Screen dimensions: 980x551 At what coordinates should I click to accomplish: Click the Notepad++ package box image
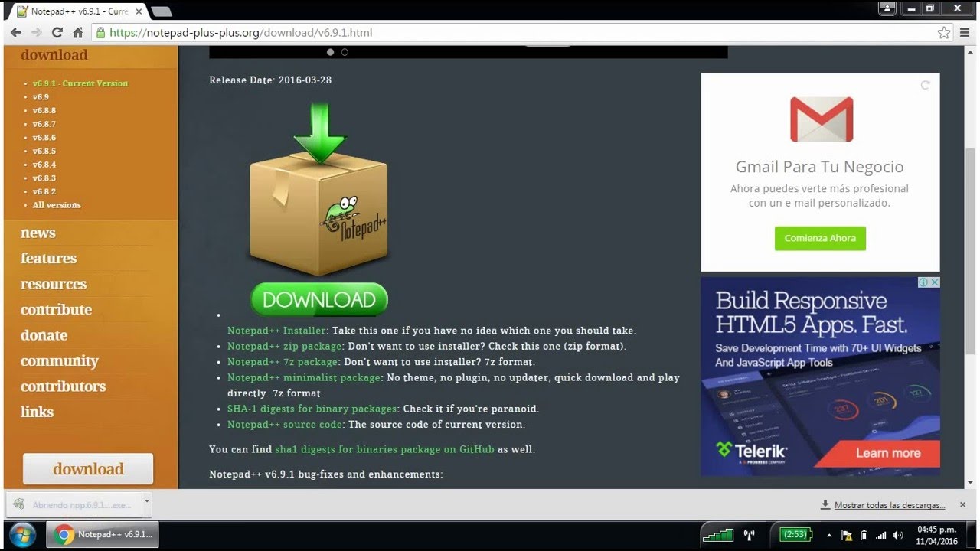pos(319,190)
